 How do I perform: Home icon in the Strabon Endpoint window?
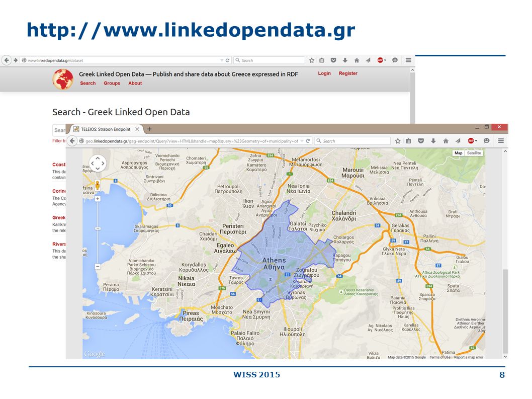point(446,141)
